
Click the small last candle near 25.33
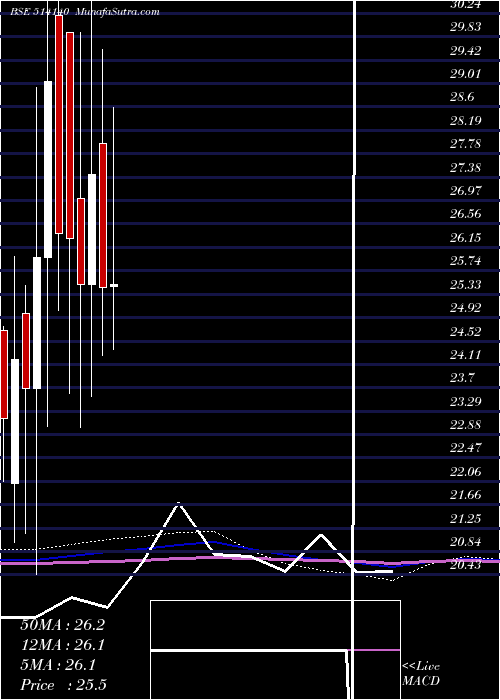(114, 285)
